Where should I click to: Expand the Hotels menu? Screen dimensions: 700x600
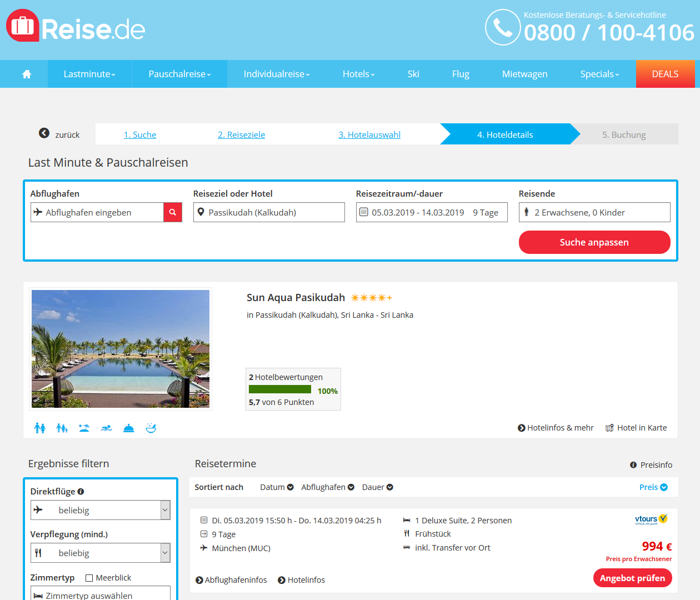tap(358, 74)
